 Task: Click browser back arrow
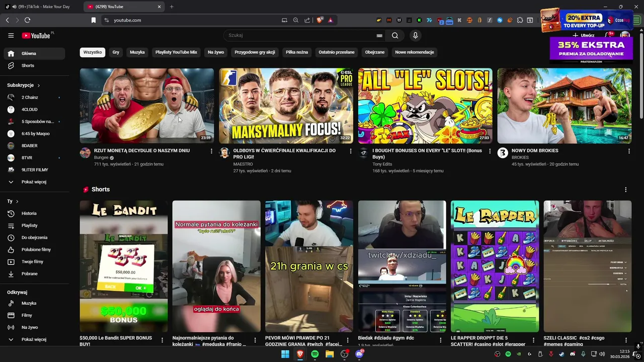tap(7, 20)
